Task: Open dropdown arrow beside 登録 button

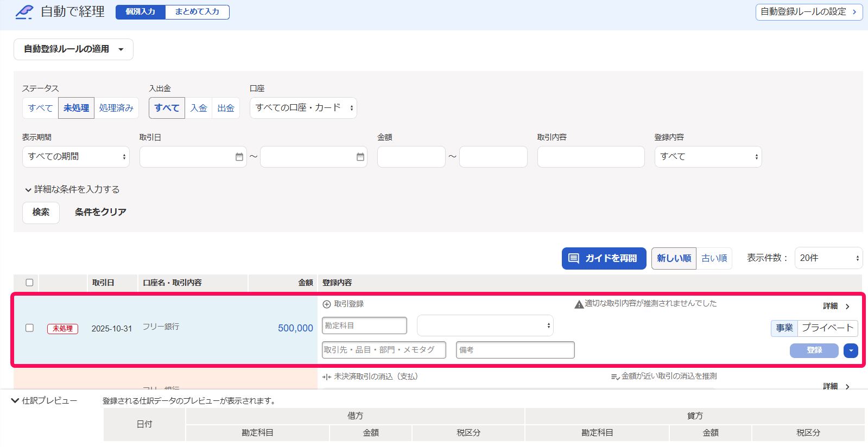Action: pos(851,350)
